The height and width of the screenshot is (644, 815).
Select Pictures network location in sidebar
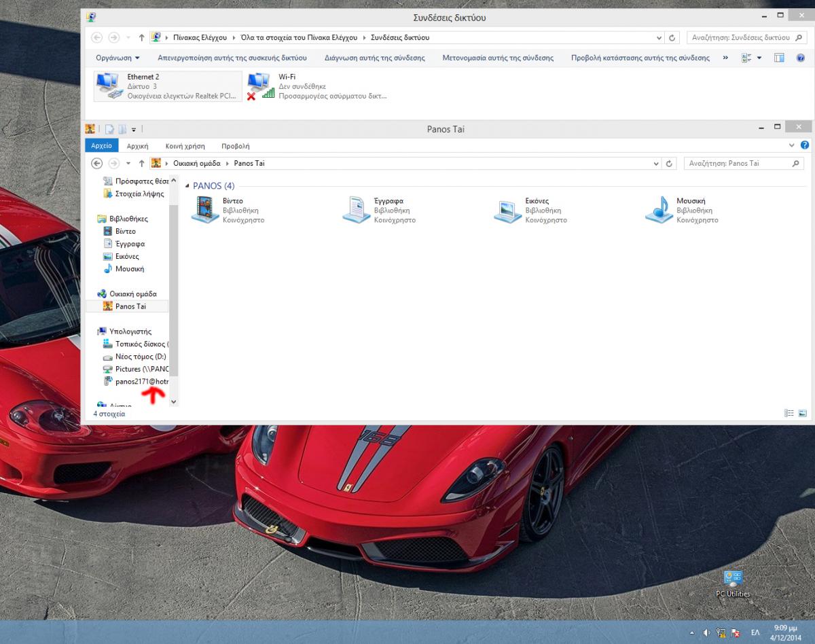(x=135, y=369)
